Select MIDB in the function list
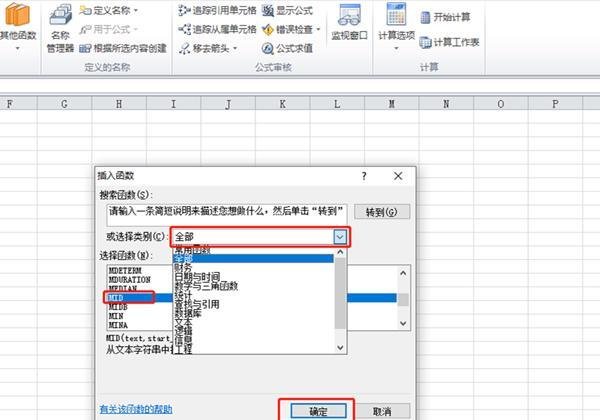This screenshot has height=420, width=600. pos(118,307)
